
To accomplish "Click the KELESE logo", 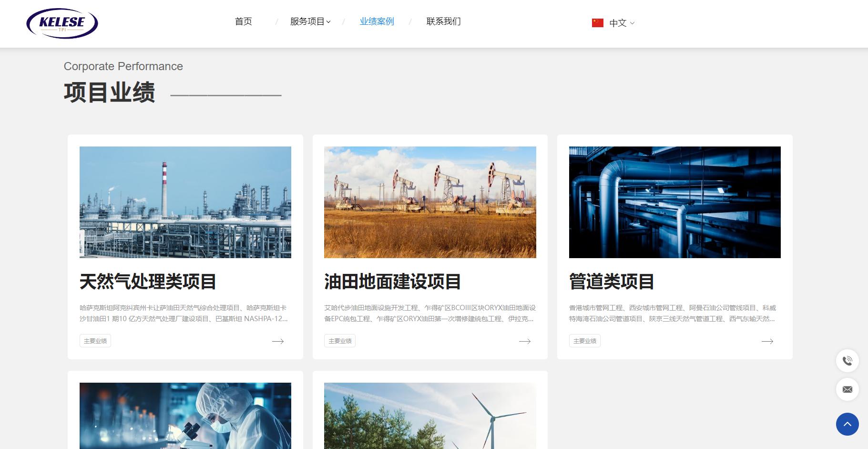I will coord(62,23).
